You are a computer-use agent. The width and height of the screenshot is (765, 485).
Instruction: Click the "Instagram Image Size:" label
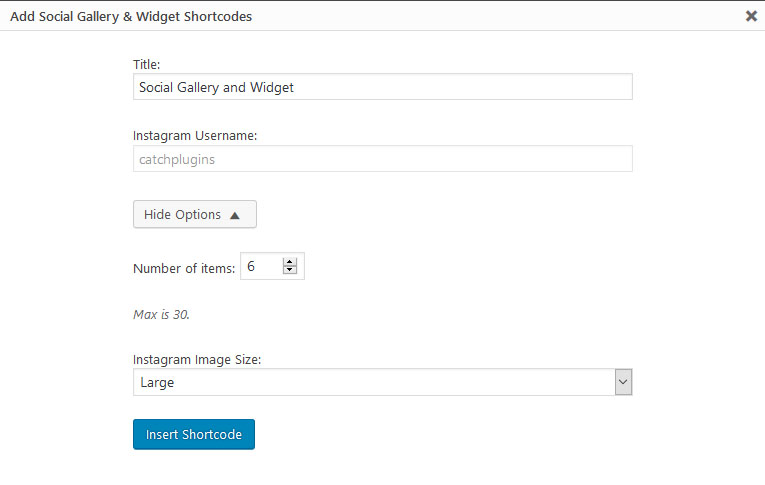click(x=197, y=359)
